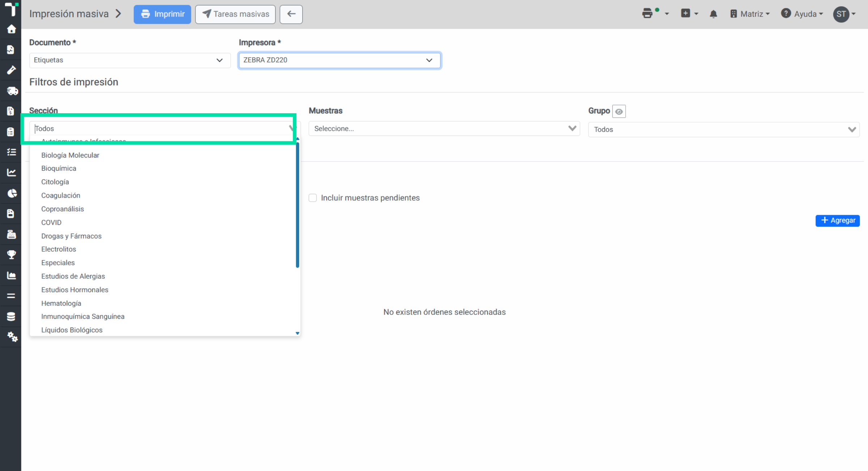Expand the Muestras Seleccione dropdown

click(444, 129)
